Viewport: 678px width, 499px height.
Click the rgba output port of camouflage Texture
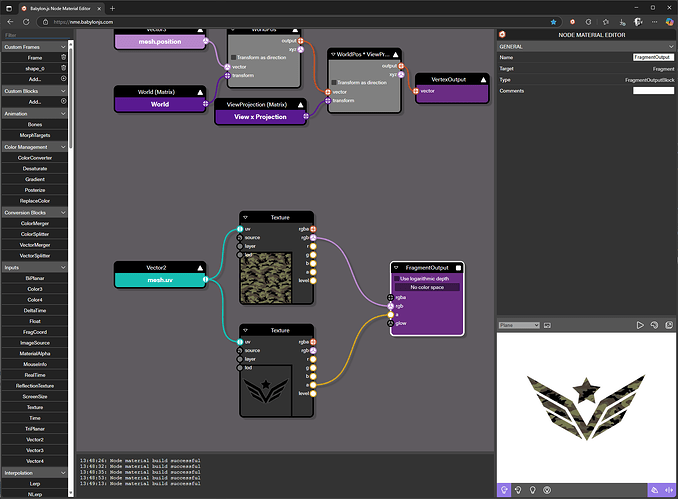pos(313,229)
